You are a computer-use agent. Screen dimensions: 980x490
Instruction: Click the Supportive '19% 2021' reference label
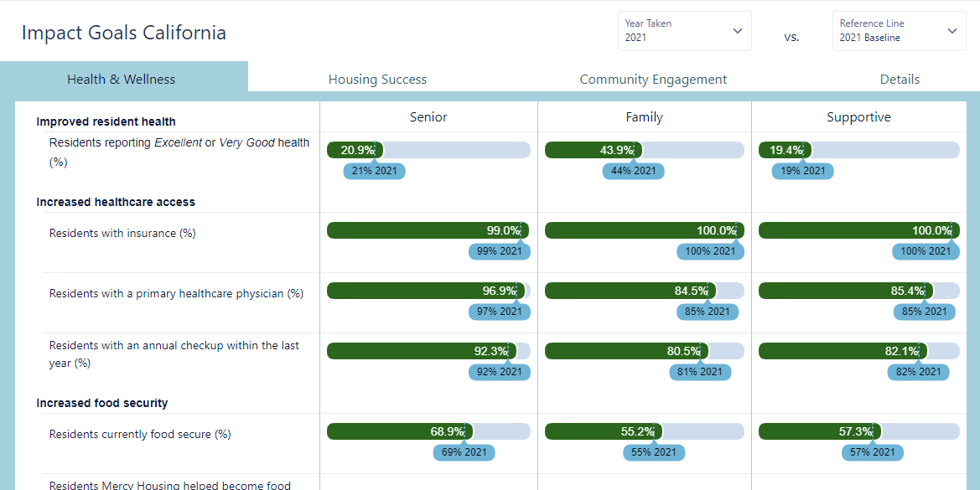pyautogui.click(x=802, y=171)
